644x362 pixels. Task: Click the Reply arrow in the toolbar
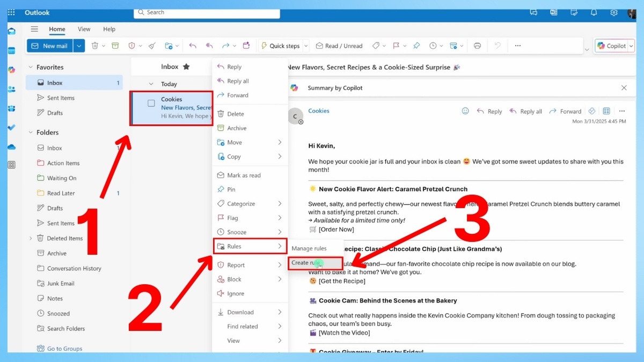pos(193,46)
